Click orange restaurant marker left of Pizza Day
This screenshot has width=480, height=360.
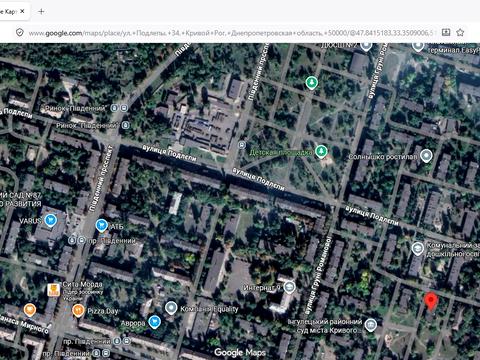[30, 310]
